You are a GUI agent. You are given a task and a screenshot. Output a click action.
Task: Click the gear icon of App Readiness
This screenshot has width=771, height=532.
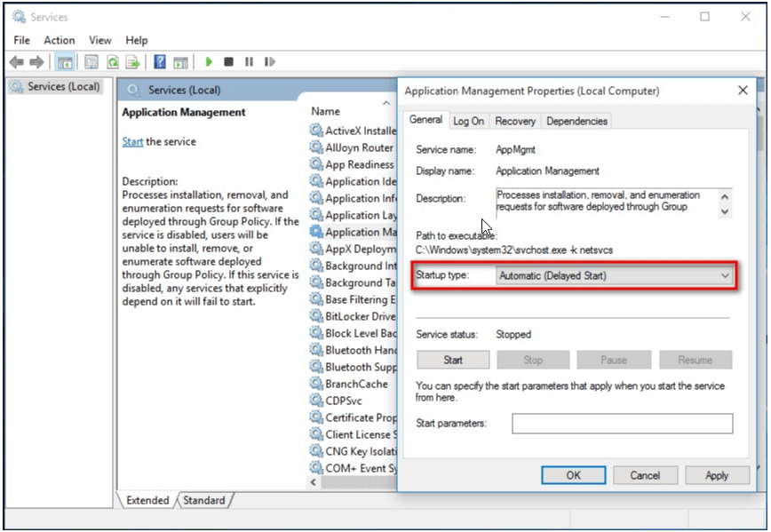[x=315, y=163]
